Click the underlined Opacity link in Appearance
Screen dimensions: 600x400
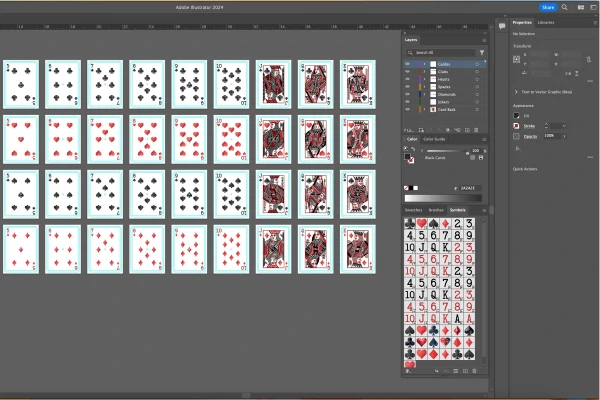[530, 137]
